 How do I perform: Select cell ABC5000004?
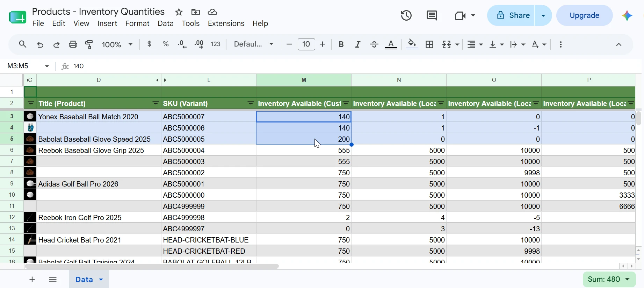(209, 150)
